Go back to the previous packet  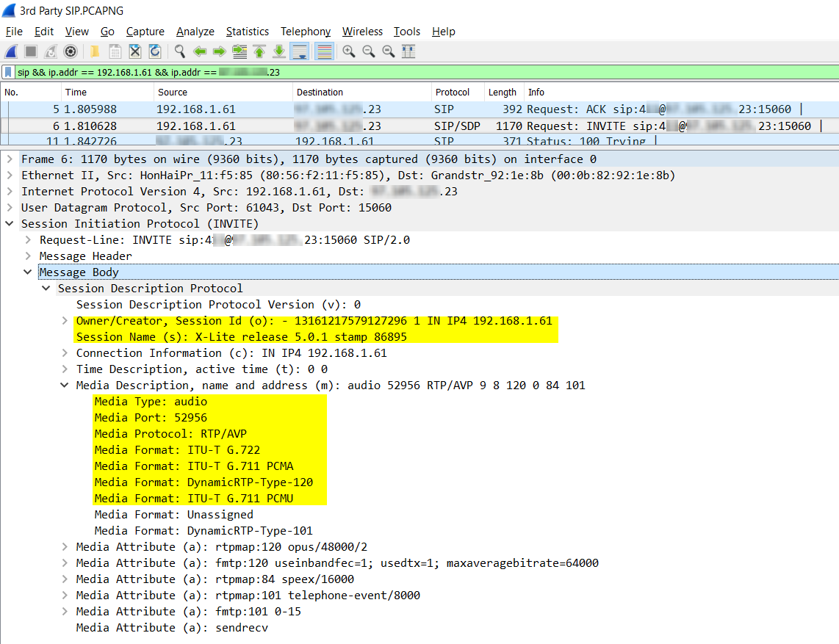tap(200, 51)
